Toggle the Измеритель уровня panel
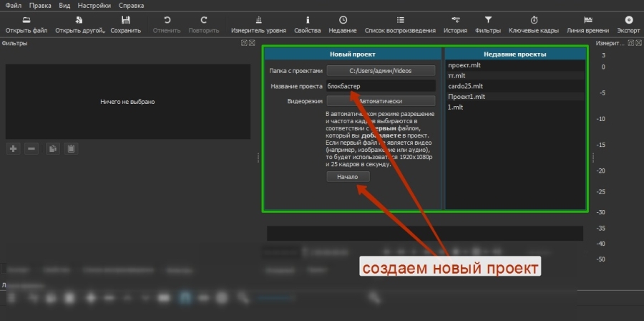644x321 pixels. [258, 20]
